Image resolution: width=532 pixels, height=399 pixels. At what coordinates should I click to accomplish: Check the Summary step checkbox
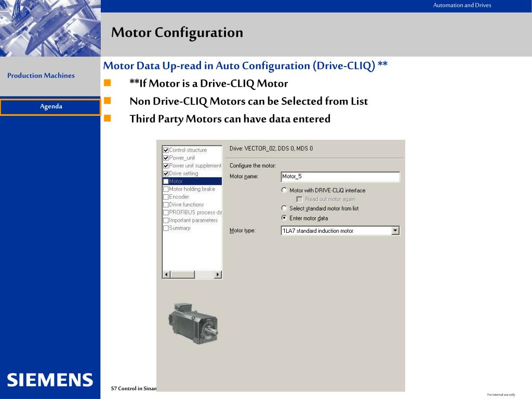166,228
